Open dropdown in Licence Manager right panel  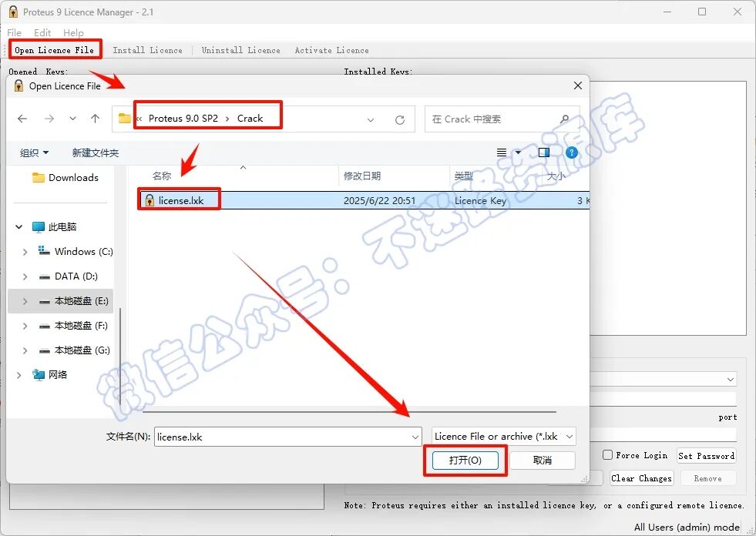[731, 380]
